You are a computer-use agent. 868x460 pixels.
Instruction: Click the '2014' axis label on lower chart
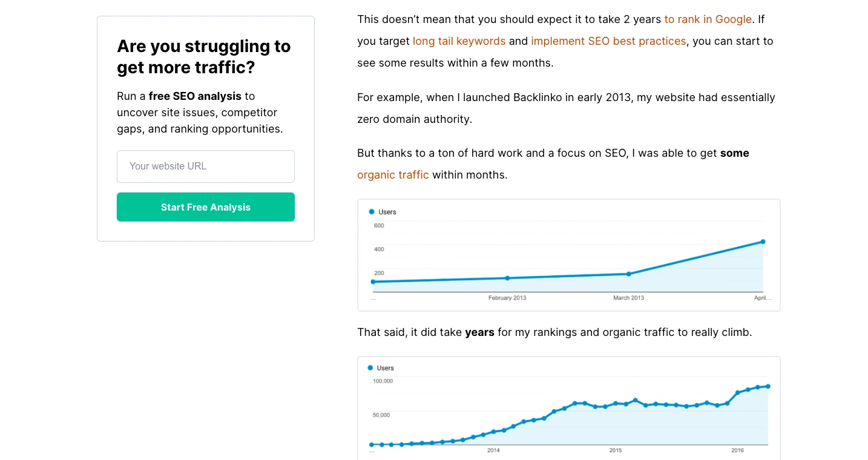tap(493, 450)
